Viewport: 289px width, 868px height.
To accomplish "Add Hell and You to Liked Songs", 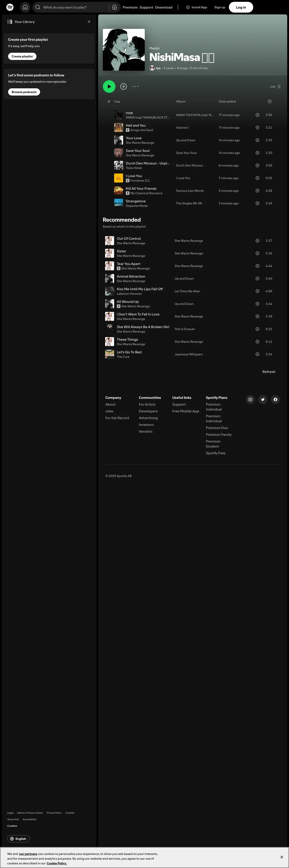I will click(x=257, y=128).
